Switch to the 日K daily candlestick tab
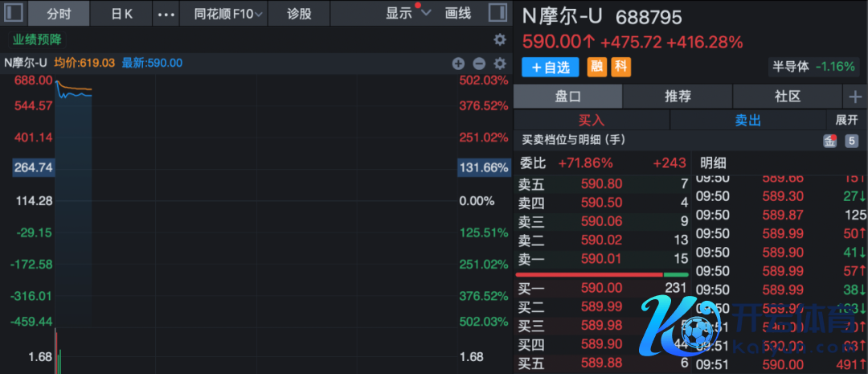Screen dimensions: 868x374 (121, 14)
